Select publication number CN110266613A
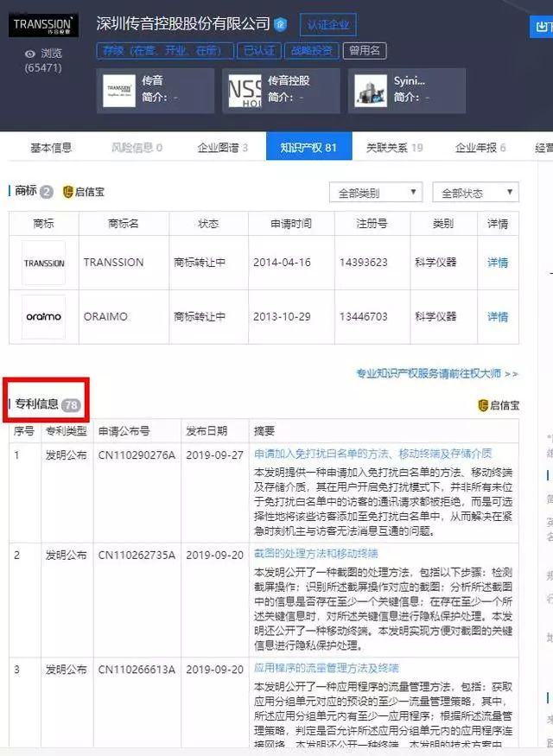The width and height of the screenshot is (553, 756). [x=137, y=670]
